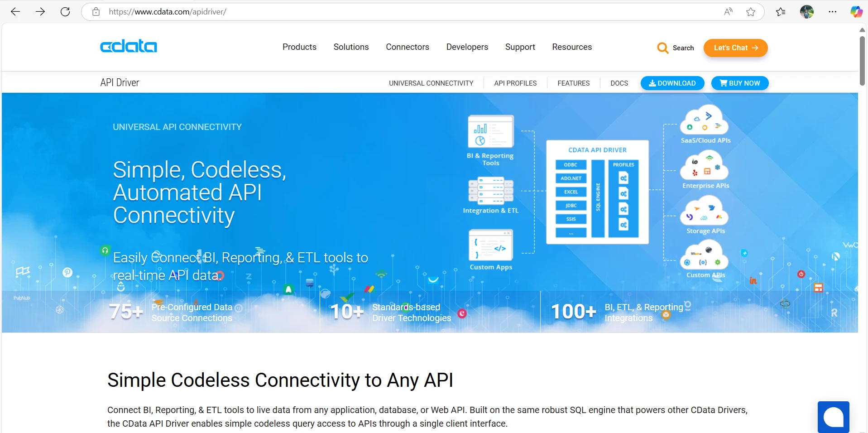Click the vertical page scrollbar
The image size is (868, 433).
coord(862,59)
